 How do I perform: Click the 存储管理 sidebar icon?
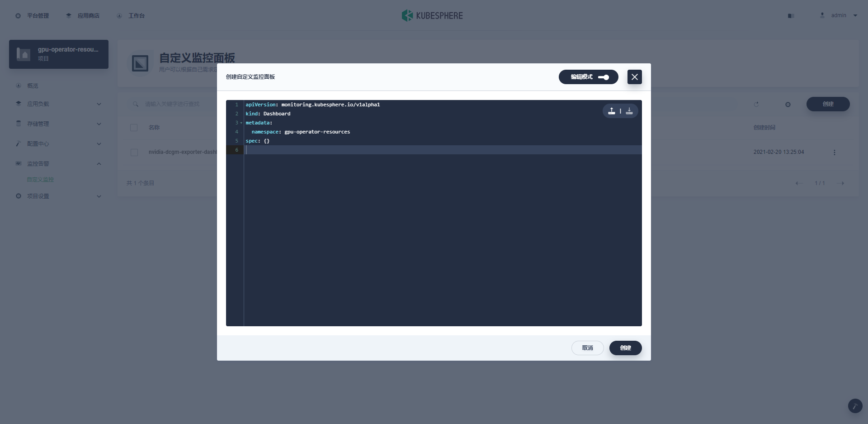[x=19, y=124]
